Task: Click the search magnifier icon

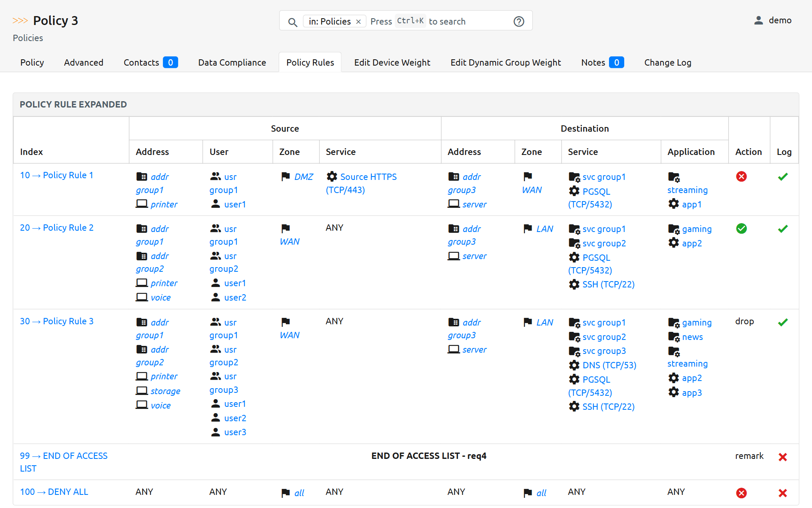Action: (292, 22)
